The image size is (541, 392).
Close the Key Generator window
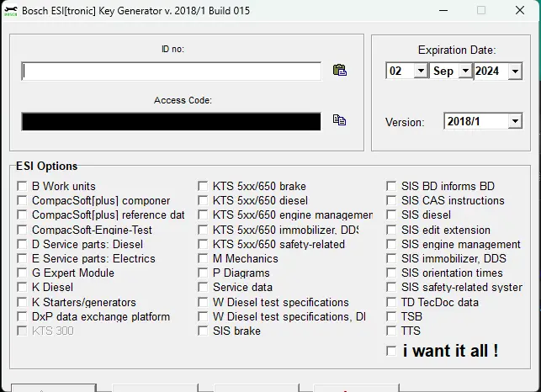(x=521, y=11)
